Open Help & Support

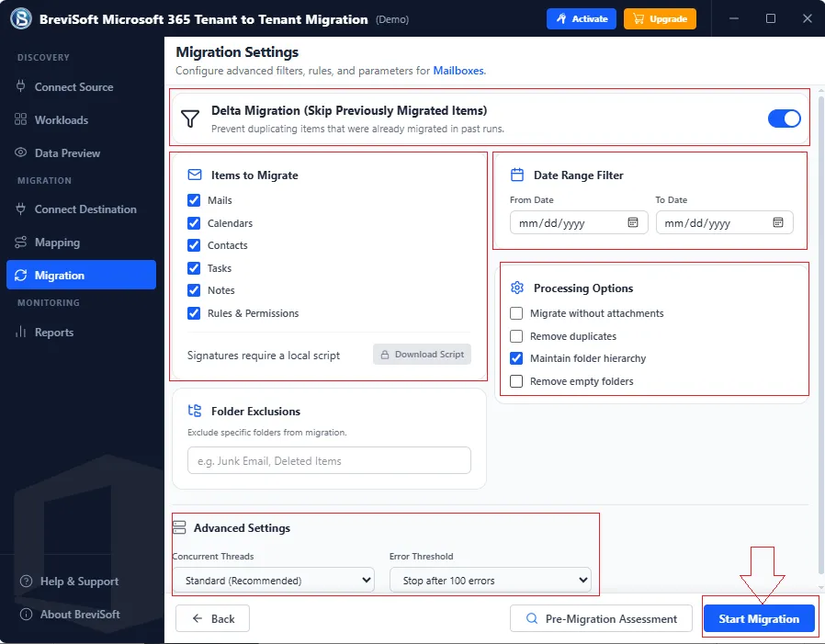point(70,582)
